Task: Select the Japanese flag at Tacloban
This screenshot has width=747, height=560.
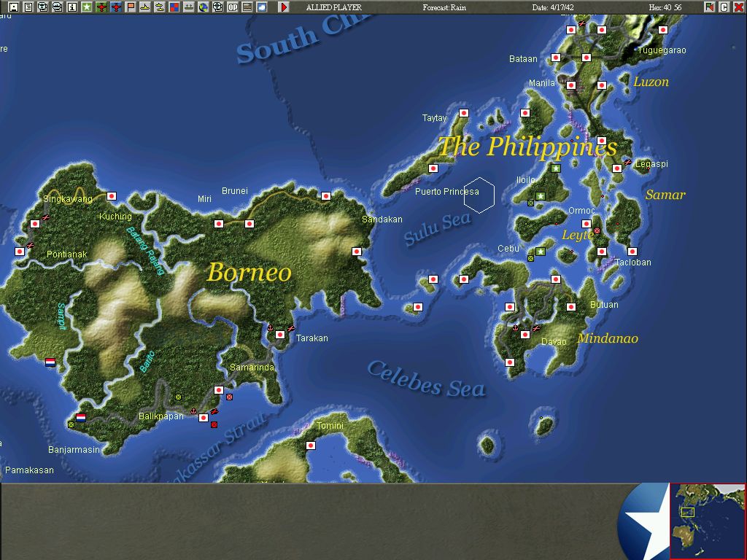Action: [632, 252]
